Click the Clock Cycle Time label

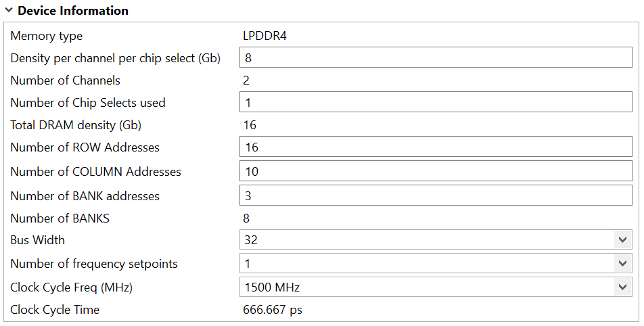pyautogui.click(x=55, y=310)
